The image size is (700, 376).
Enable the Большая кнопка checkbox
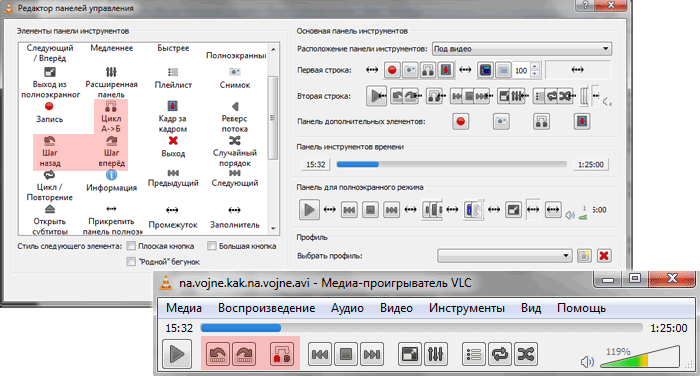(212, 246)
